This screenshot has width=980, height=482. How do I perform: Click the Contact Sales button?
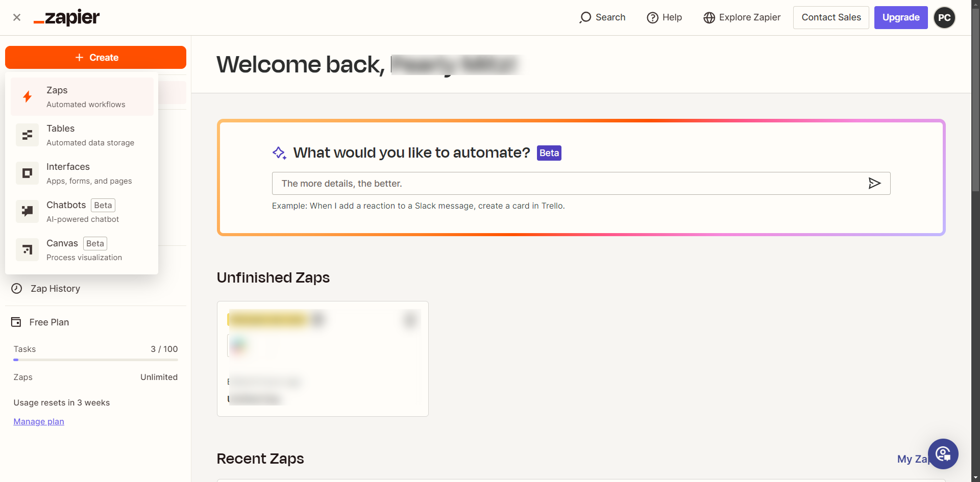pyautogui.click(x=831, y=17)
